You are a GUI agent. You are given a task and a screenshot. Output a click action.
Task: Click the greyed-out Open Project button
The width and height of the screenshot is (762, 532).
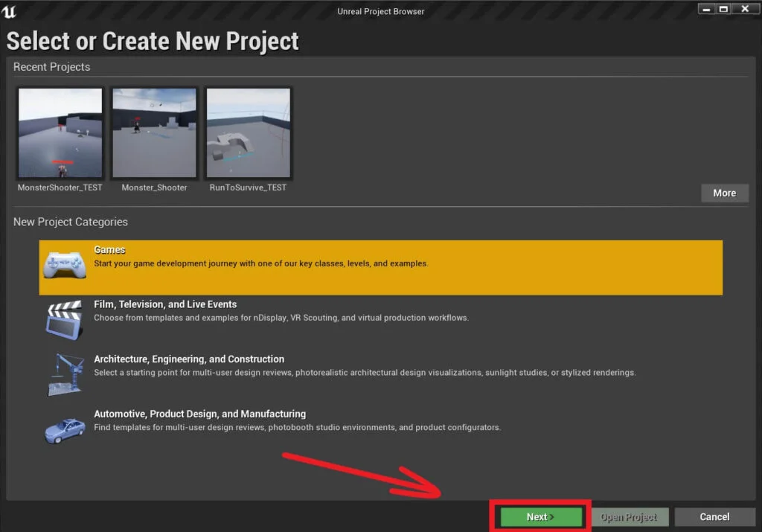click(630, 516)
